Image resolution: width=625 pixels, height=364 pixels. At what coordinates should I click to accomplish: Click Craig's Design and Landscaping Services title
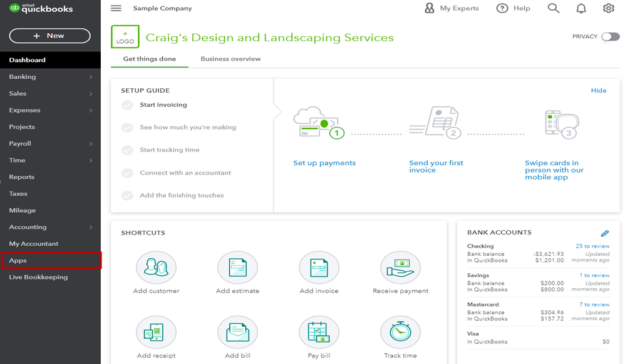(x=269, y=38)
